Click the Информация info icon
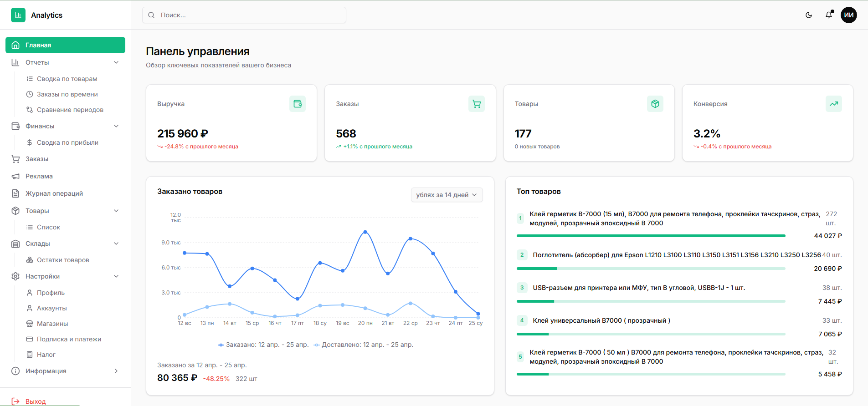868x406 pixels. point(15,371)
